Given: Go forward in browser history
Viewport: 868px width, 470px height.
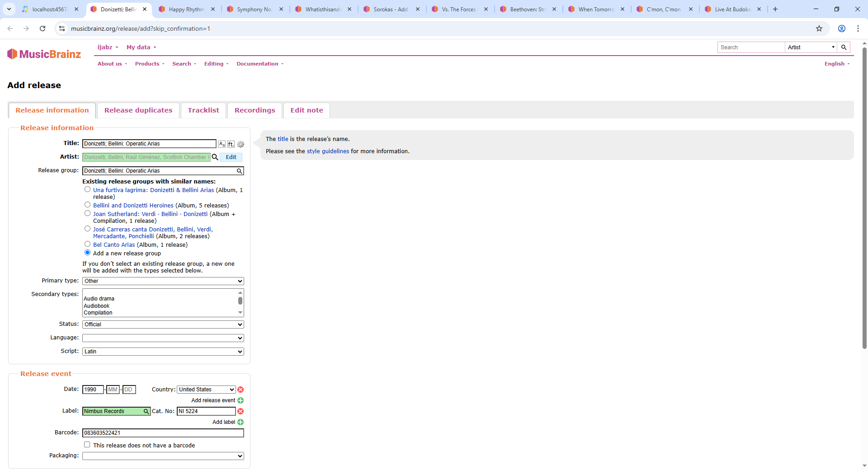Looking at the screenshot, I should pyautogui.click(x=26, y=28).
